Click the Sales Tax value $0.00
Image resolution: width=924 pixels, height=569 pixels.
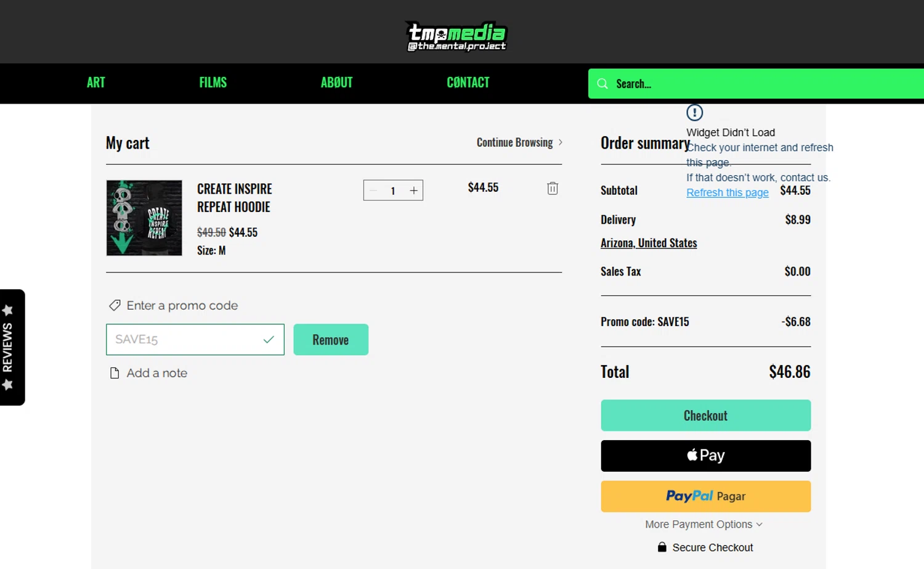coord(798,271)
